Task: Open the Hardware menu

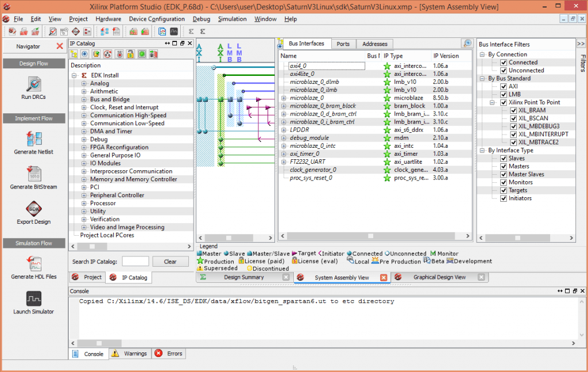Action: [108, 19]
